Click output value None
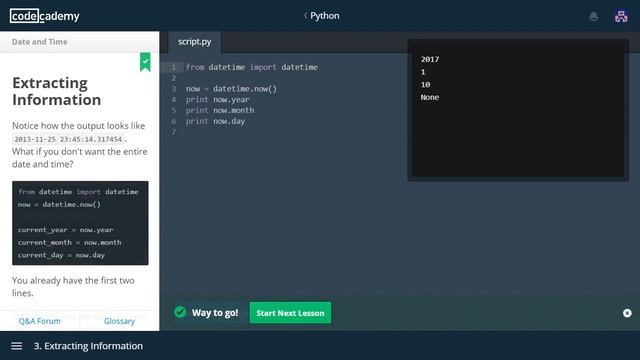This screenshot has height=360, width=640. click(x=430, y=97)
